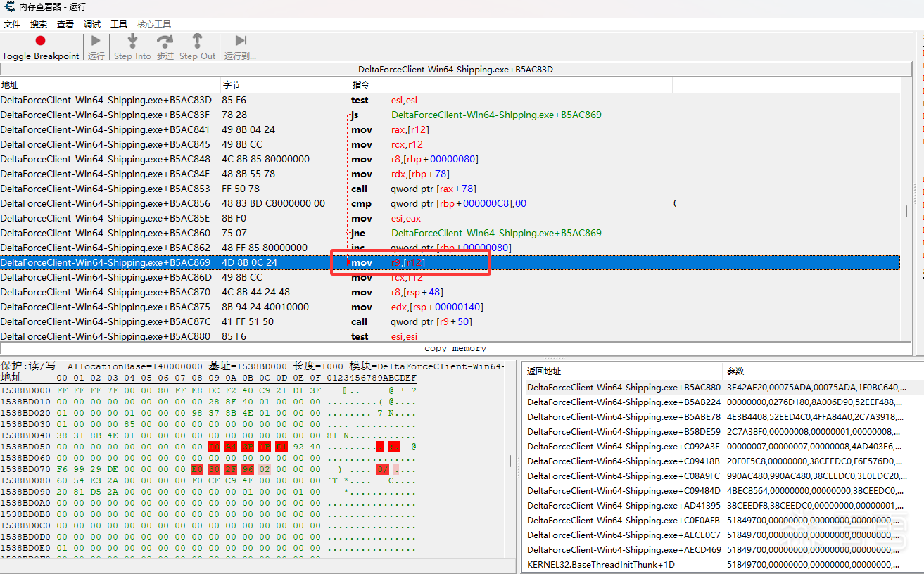924x574 pixels.
Task: Open the 核心工具 menu
Action: [x=154, y=25]
